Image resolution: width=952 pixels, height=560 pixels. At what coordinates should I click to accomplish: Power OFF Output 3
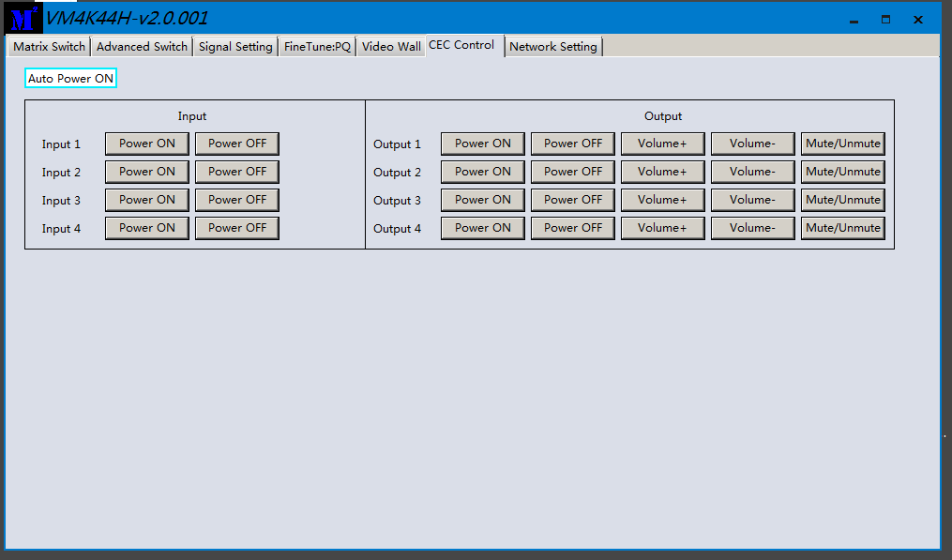tap(573, 200)
